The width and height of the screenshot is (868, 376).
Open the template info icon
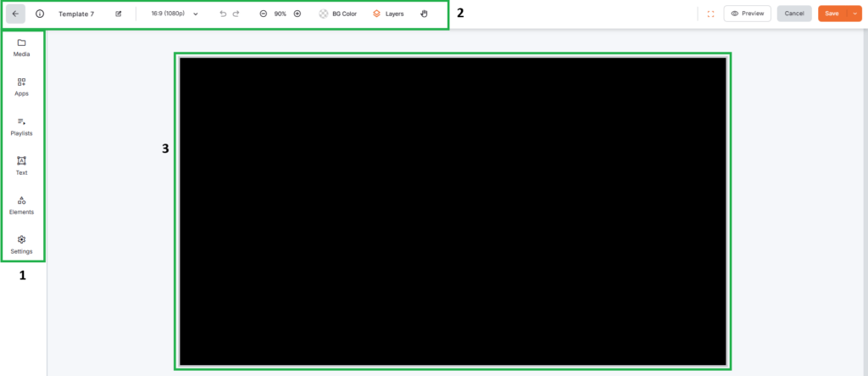(39, 14)
